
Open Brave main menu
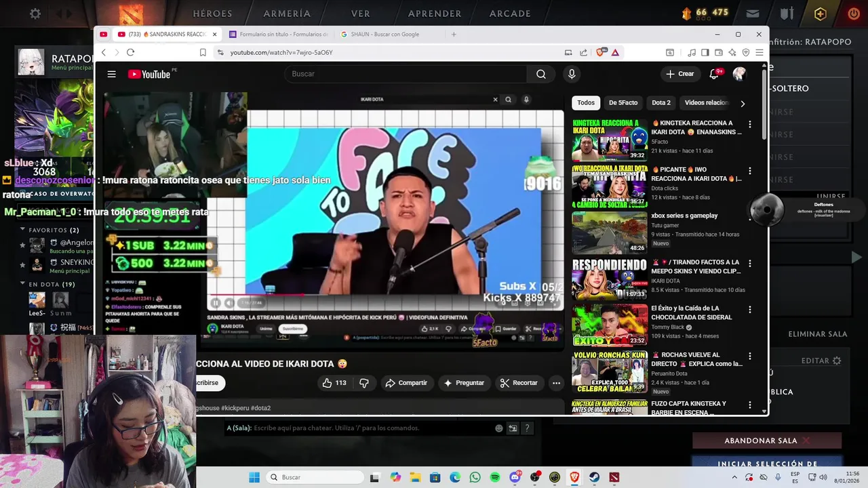tap(759, 52)
